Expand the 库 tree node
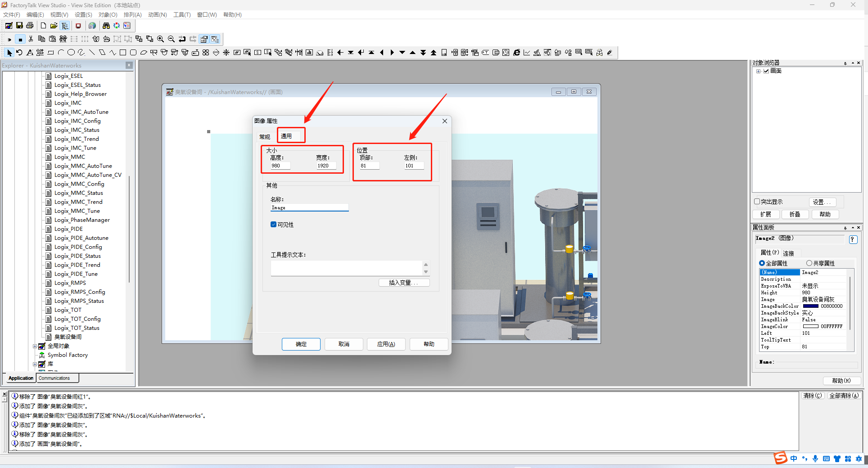Image resolution: width=868 pixels, height=468 pixels. (35, 364)
